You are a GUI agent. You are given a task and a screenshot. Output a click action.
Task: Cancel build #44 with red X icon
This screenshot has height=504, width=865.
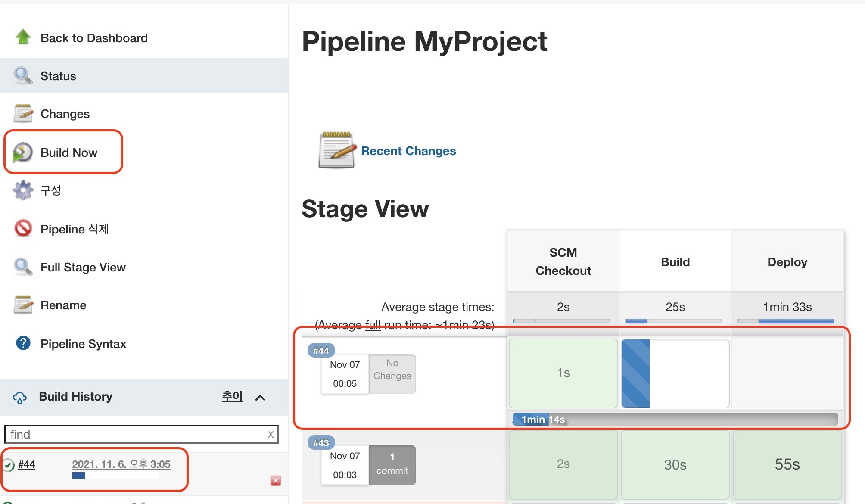pyautogui.click(x=276, y=480)
